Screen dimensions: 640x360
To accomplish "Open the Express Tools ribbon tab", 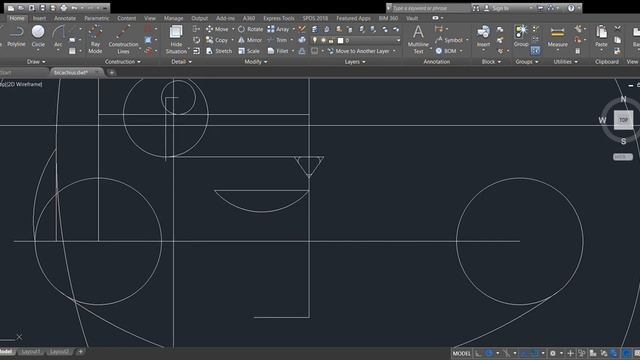I will [x=278, y=18].
